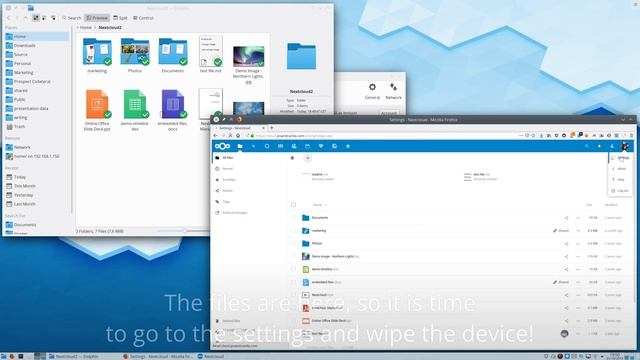
Task: Switch Dolphin to icons view mode
Action: tap(36, 18)
